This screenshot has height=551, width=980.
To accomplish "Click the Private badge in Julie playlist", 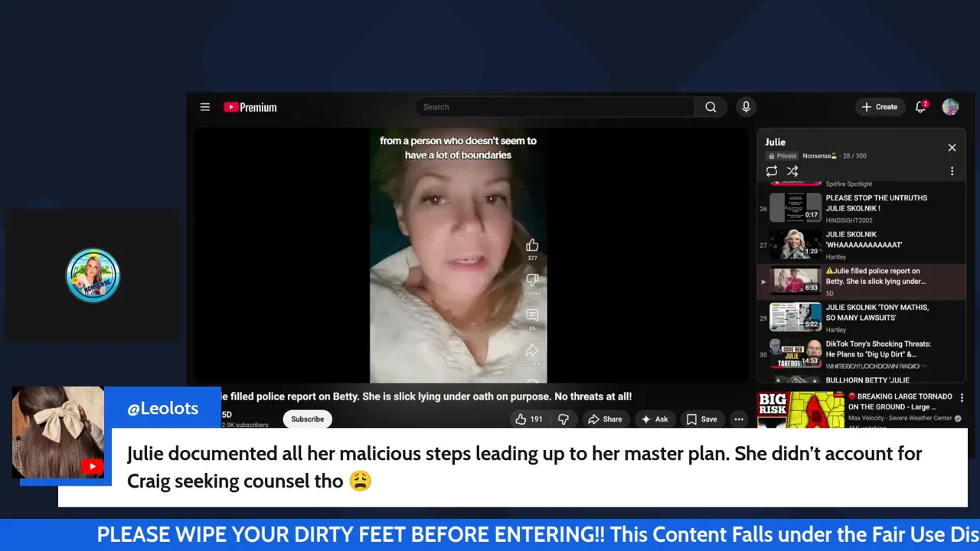I will tap(782, 155).
